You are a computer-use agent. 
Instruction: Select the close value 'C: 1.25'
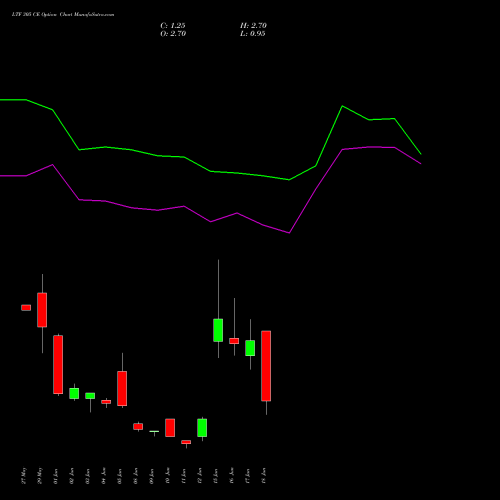(x=173, y=26)
